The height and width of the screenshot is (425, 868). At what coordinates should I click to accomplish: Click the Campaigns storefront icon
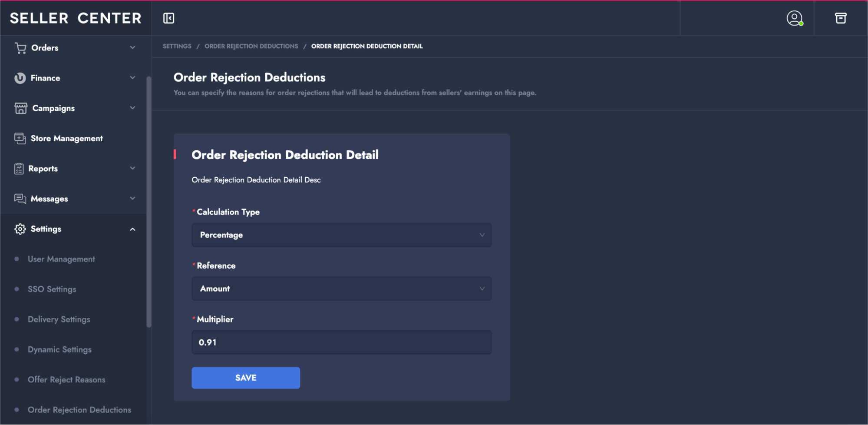20,108
